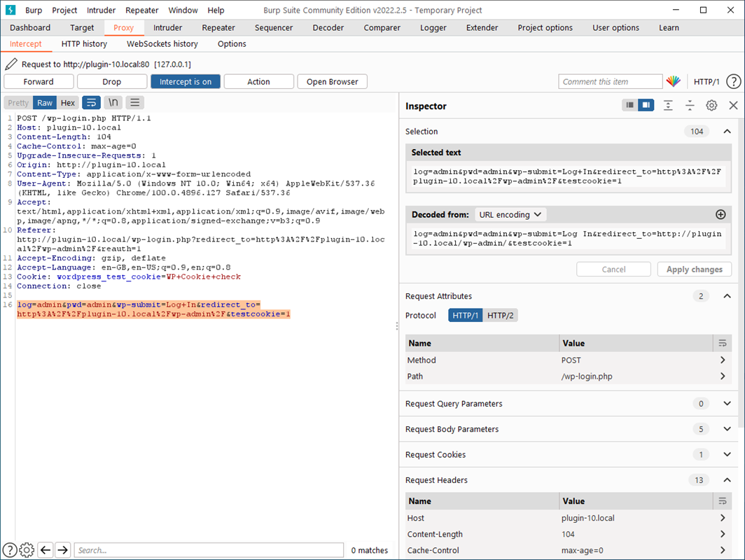This screenshot has height=560, width=745.
Task: Switch editor to Pretty view
Action: pyautogui.click(x=18, y=103)
